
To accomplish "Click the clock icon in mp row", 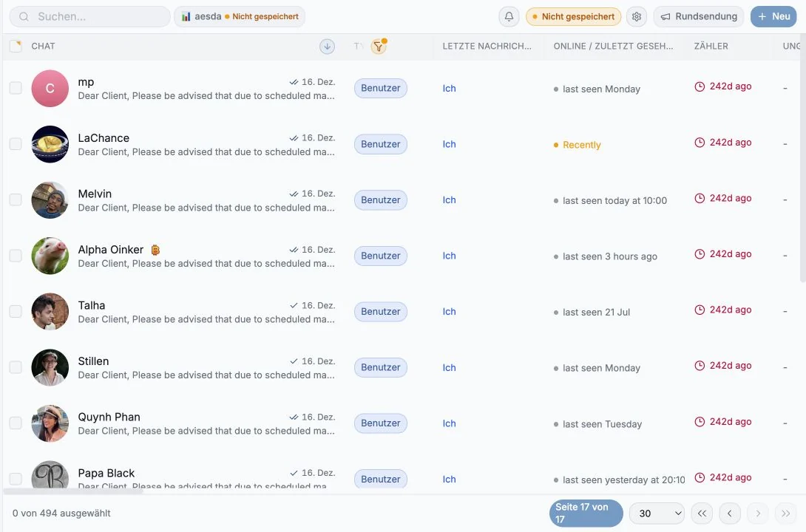I will click(699, 86).
